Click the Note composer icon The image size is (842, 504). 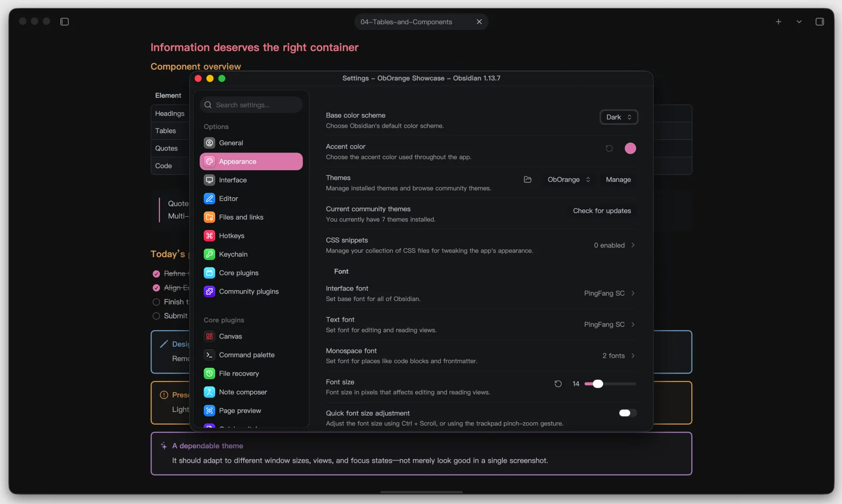click(x=210, y=392)
